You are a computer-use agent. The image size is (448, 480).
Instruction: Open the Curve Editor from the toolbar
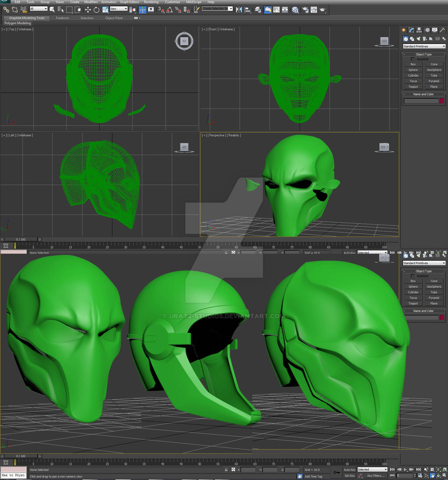tap(276, 9)
